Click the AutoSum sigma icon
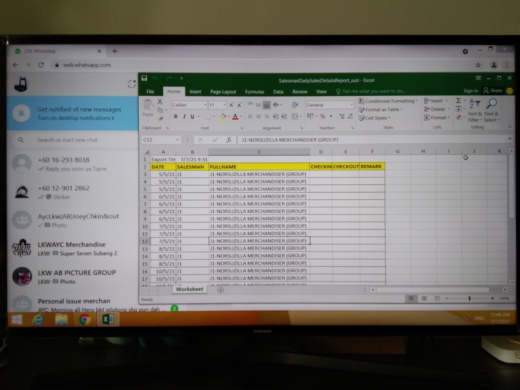Screen dimensions: 520x390 (459, 100)
